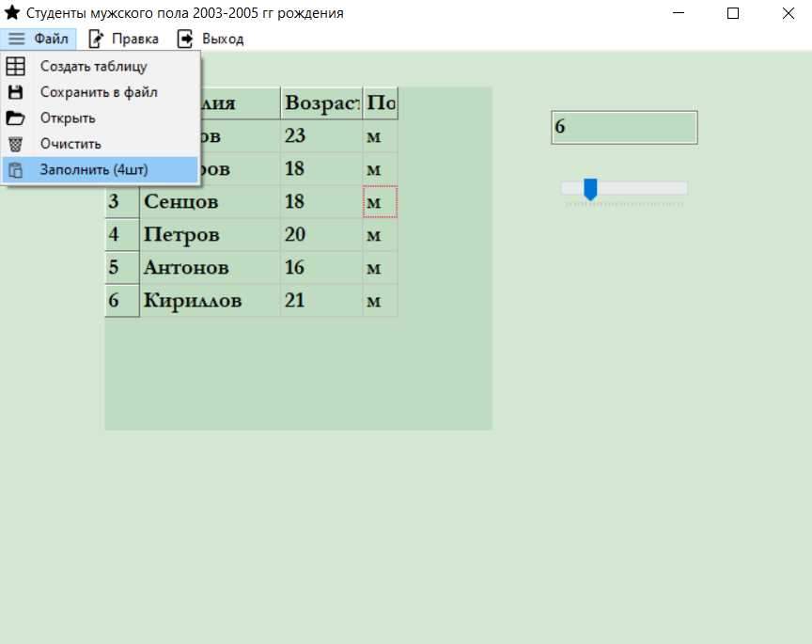This screenshot has height=644, width=812.
Task: Click the input field showing 6
Action: 624,128
